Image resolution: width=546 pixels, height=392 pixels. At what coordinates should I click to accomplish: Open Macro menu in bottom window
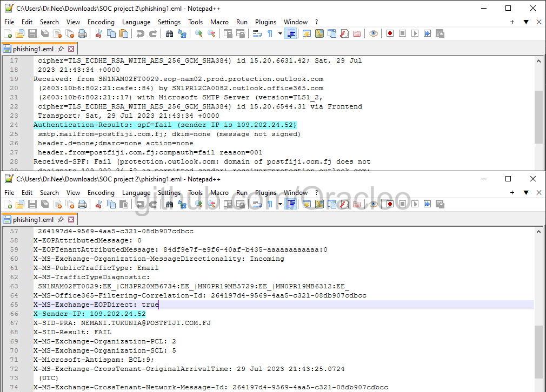click(x=219, y=193)
